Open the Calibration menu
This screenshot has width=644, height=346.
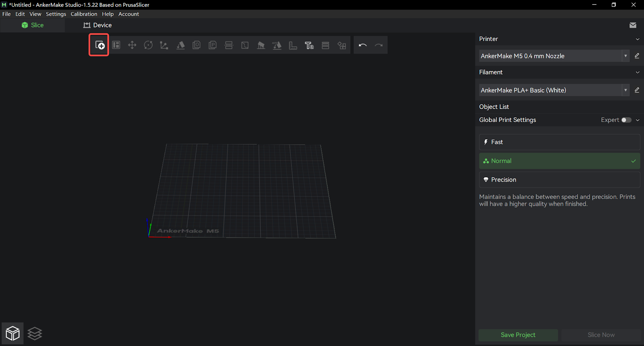pos(84,14)
